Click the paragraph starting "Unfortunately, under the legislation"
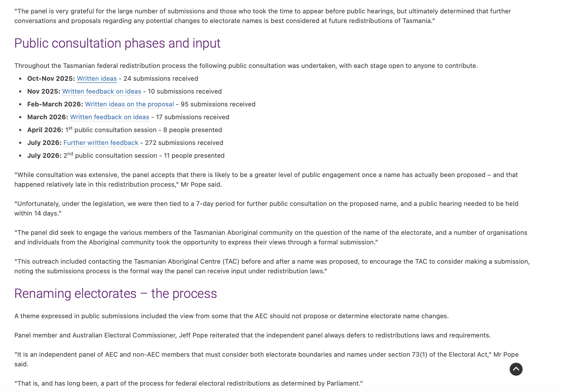Image resolution: width=567 pixels, height=392 pixels. coord(266,209)
